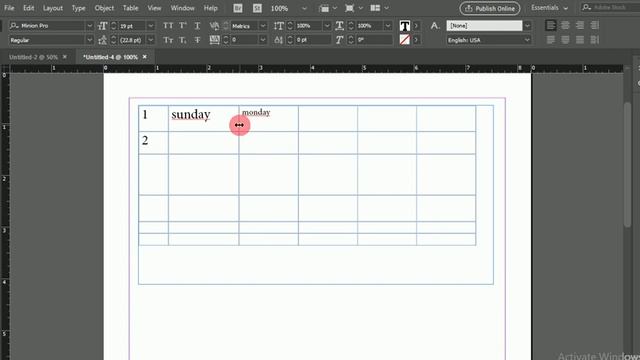Click the baseline shift 0 pt field
This screenshot has height=360, width=640.
(x=313, y=40)
